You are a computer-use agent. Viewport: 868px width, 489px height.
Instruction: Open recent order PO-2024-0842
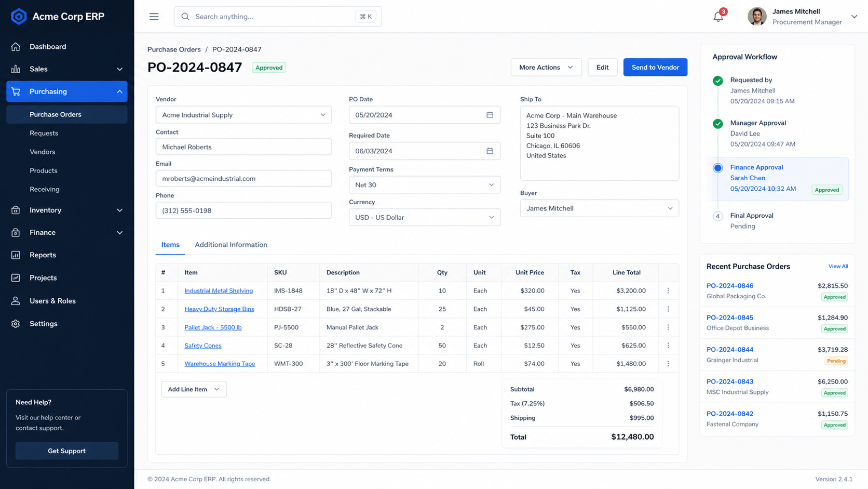(x=730, y=414)
